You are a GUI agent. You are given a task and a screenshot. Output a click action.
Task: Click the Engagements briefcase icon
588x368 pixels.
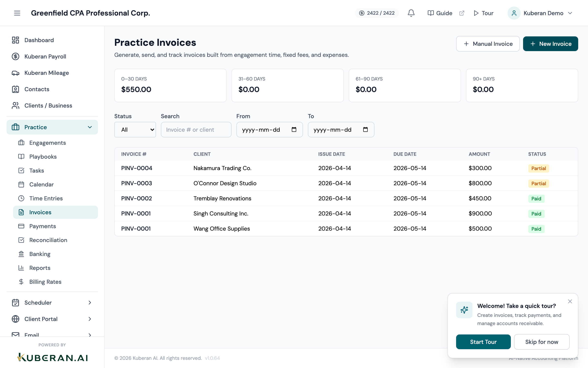point(21,143)
